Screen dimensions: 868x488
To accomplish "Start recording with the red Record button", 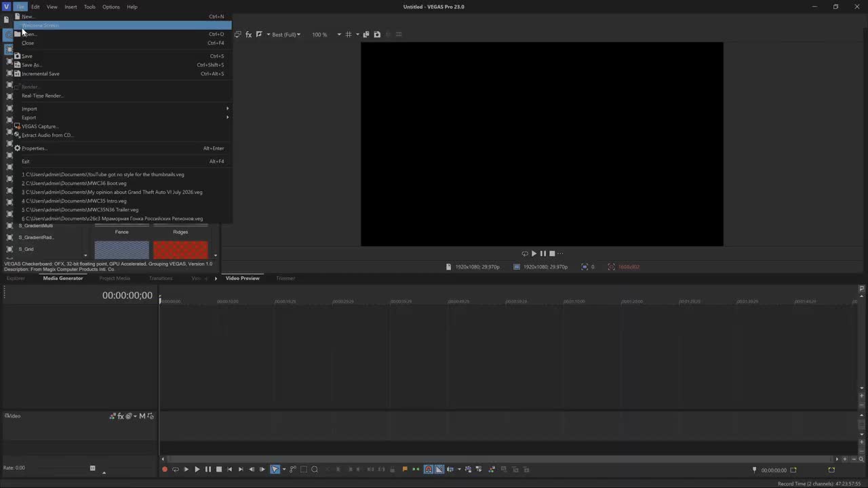I will (x=165, y=469).
